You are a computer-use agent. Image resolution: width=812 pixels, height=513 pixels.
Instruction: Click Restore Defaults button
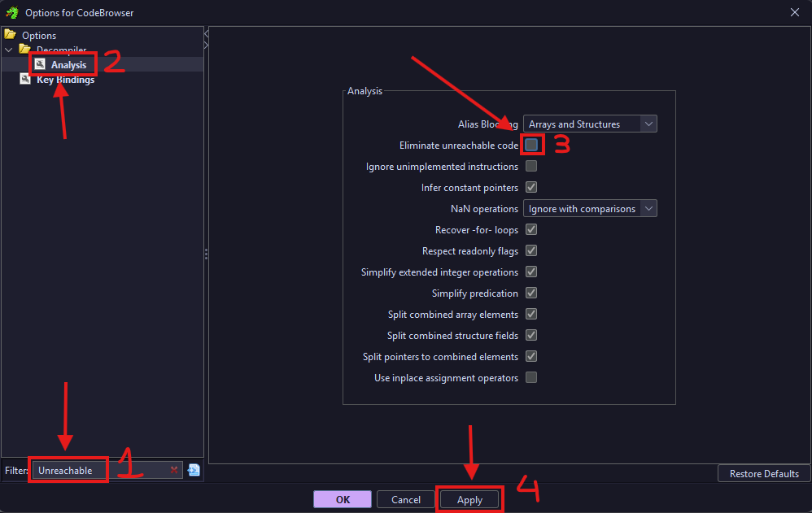click(763, 473)
